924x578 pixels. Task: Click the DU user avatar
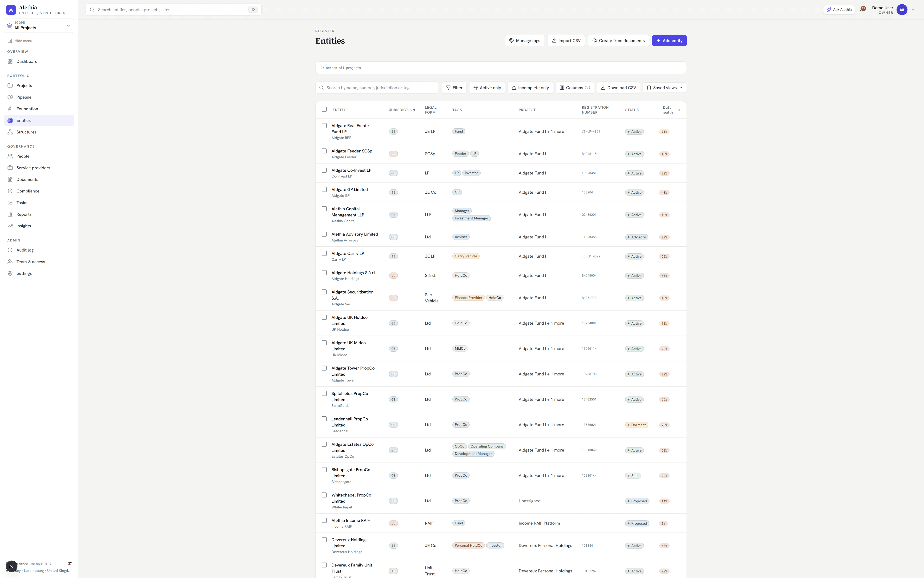(902, 10)
